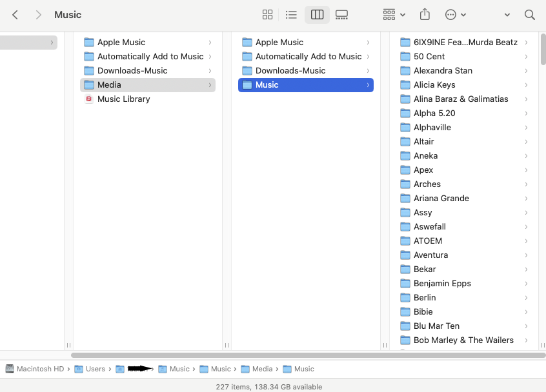This screenshot has width=546, height=392.
Task: Click the horizontal scrollbar
Action: tap(308, 355)
